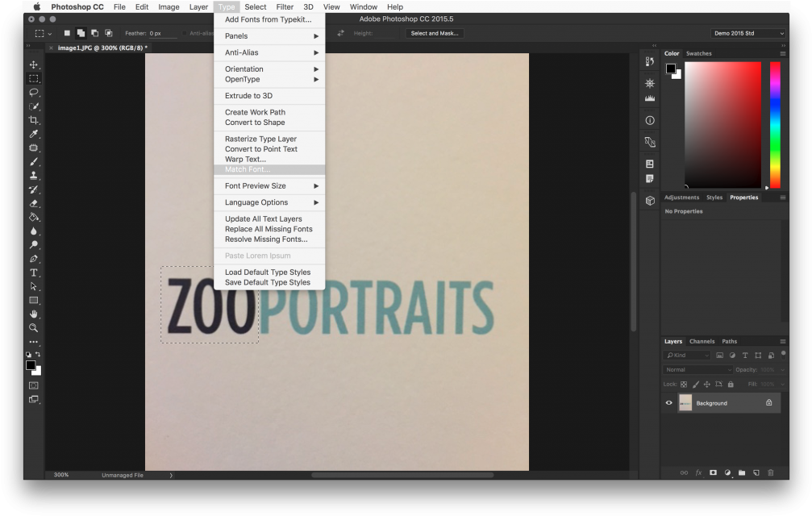Image resolution: width=812 pixels, height=516 pixels.
Task: Expand the Font Preview Size submenu
Action: [269, 185]
